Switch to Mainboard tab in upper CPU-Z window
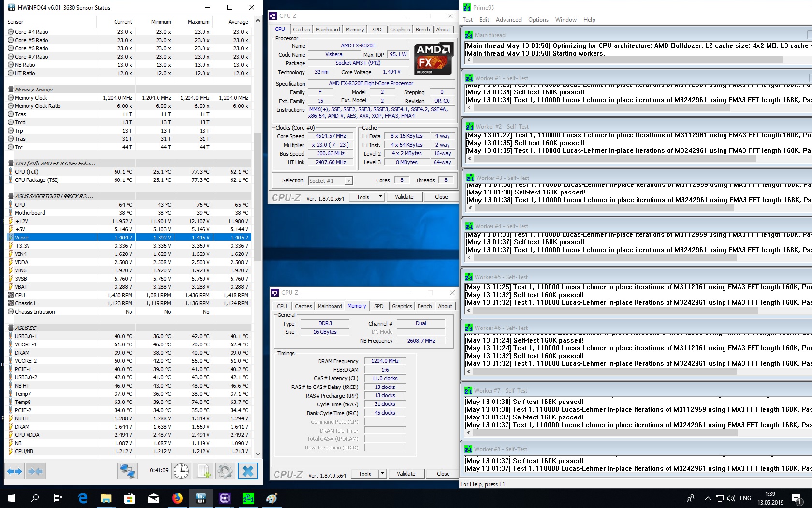 click(x=328, y=30)
